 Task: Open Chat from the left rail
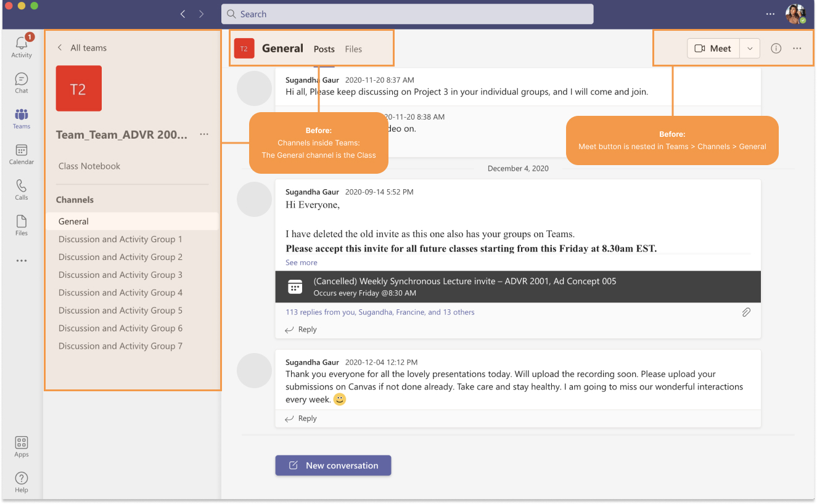(x=22, y=83)
